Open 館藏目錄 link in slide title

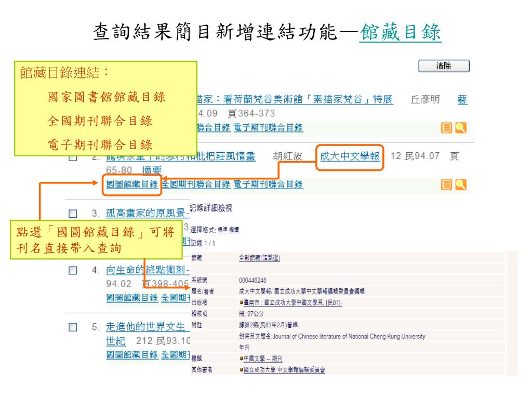pos(401,32)
